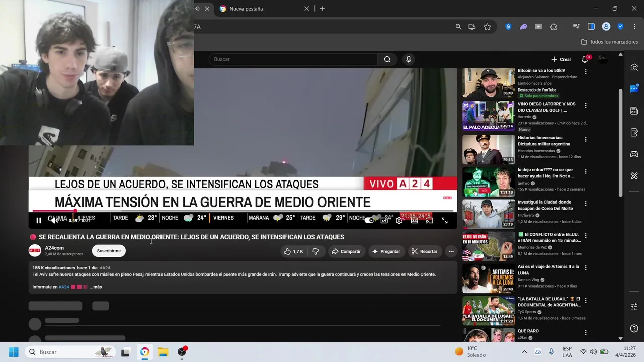Click the Compartir button
This screenshot has width=644, height=362.
coord(346,251)
